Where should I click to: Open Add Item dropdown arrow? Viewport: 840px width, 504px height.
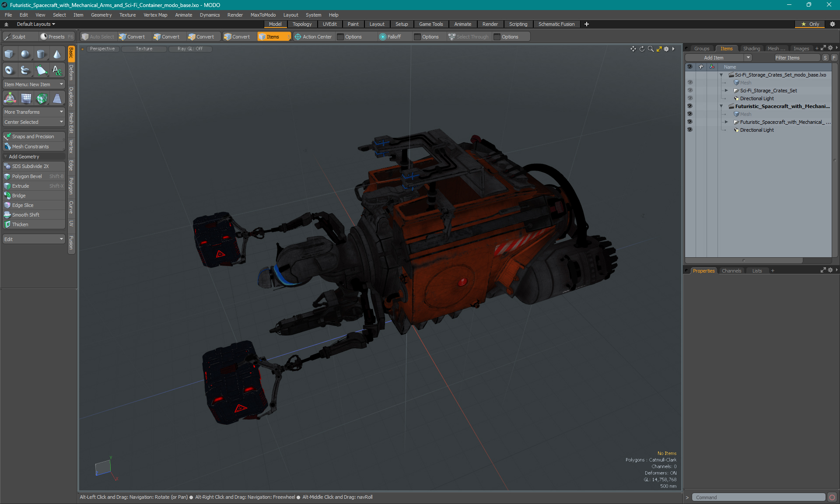pos(748,58)
